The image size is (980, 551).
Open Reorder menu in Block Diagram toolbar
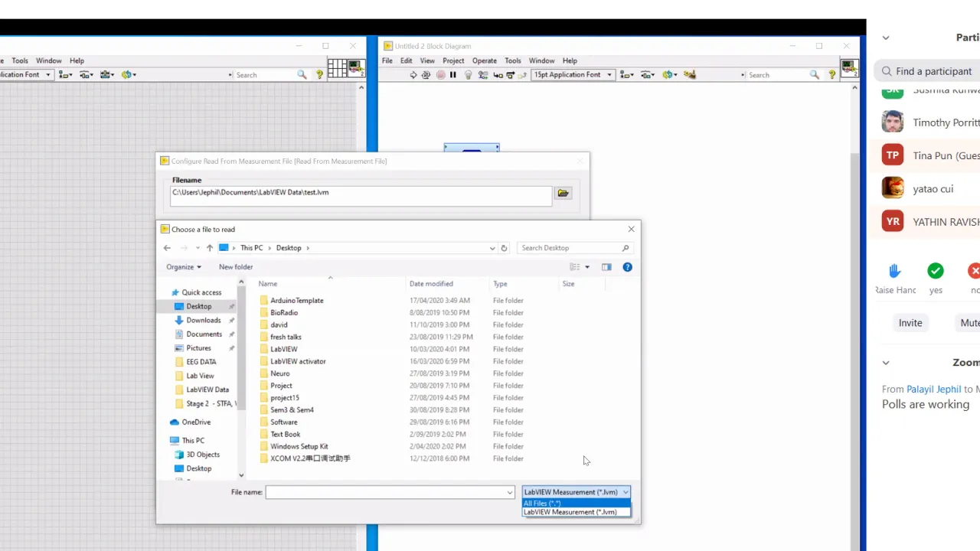[x=670, y=75]
